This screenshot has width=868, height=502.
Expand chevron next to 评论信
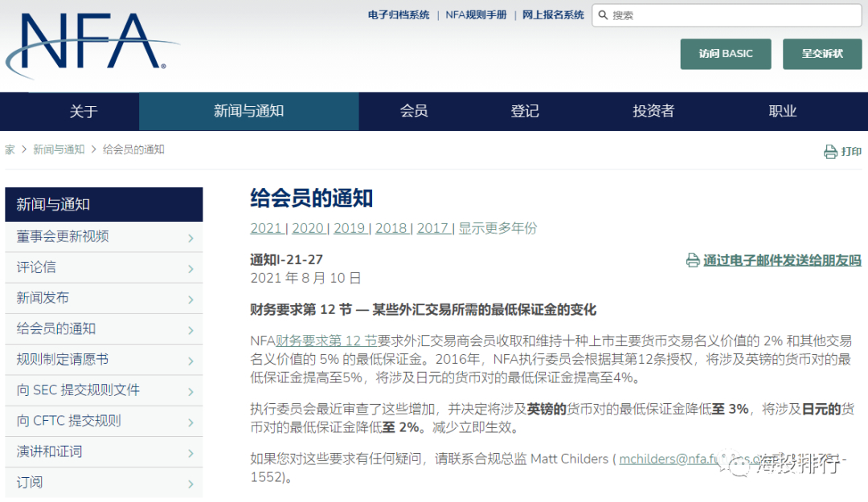point(191,269)
